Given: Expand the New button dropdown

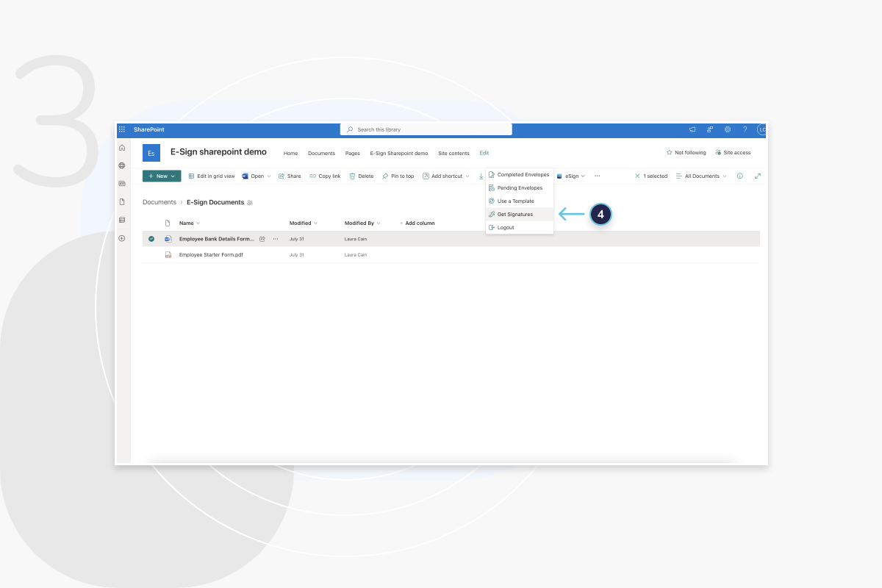Looking at the screenshot, I should pos(173,176).
